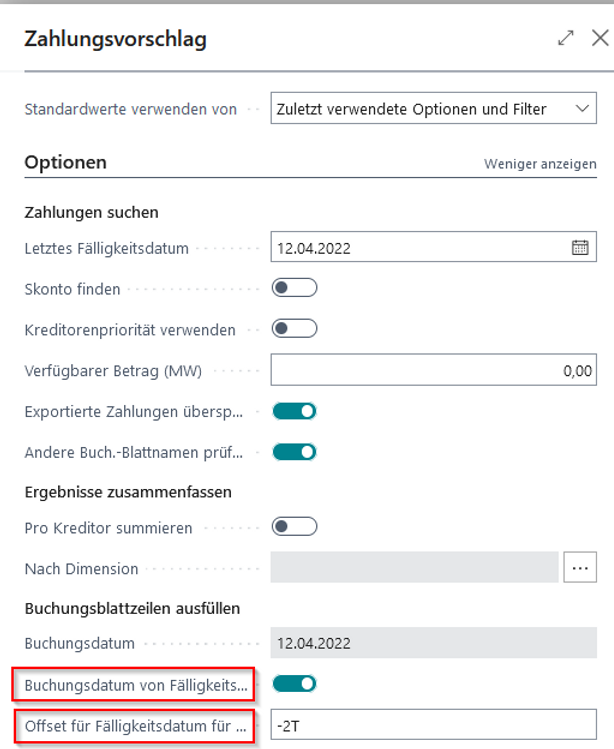Click the Buchungsdatum field showing 12.04.2022
Viewport: 614px width, 749px height.
coord(433,643)
